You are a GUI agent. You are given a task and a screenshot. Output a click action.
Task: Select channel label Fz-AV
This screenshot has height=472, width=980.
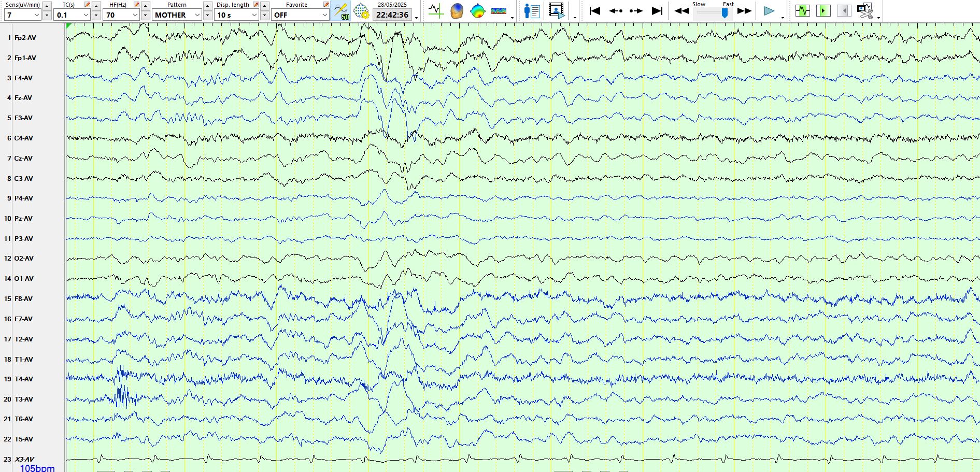(23, 98)
